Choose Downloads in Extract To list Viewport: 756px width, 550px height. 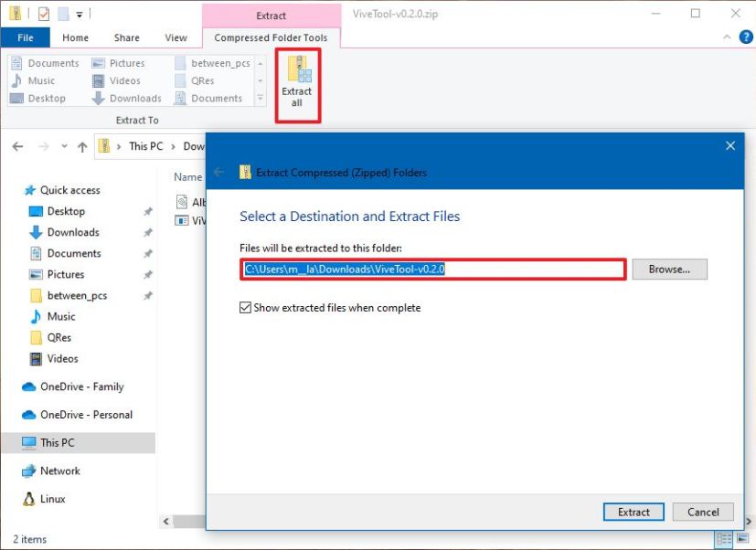tap(127, 99)
